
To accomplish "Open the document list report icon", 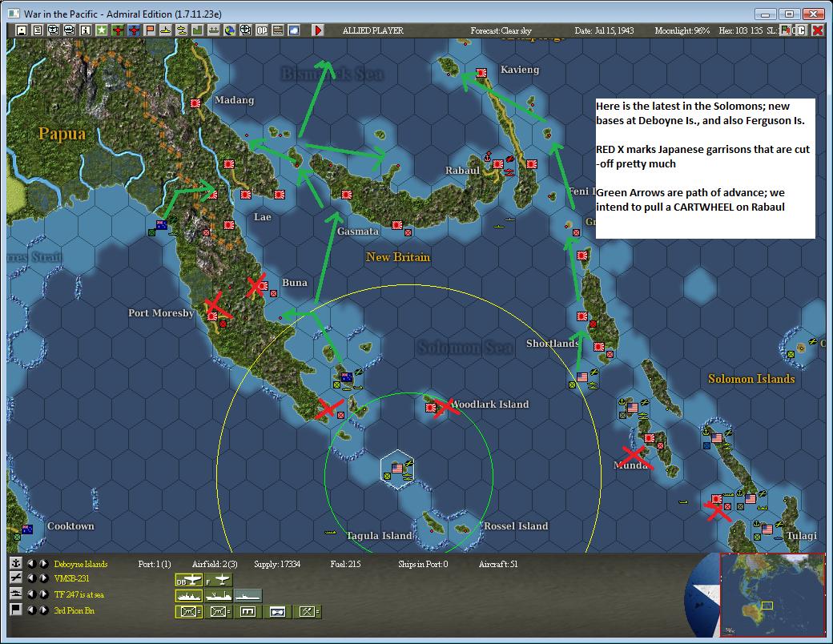I will pyautogui.click(x=37, y=30).
